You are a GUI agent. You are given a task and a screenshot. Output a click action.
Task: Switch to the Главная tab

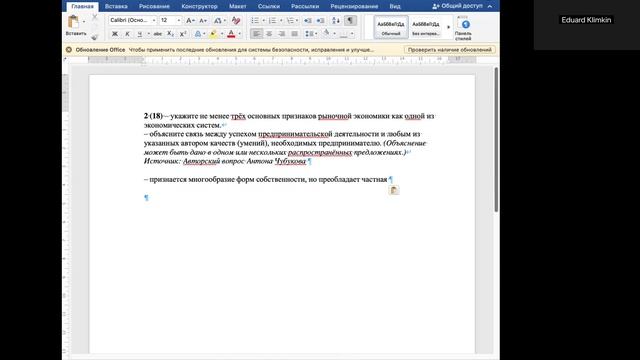point(82,7)
